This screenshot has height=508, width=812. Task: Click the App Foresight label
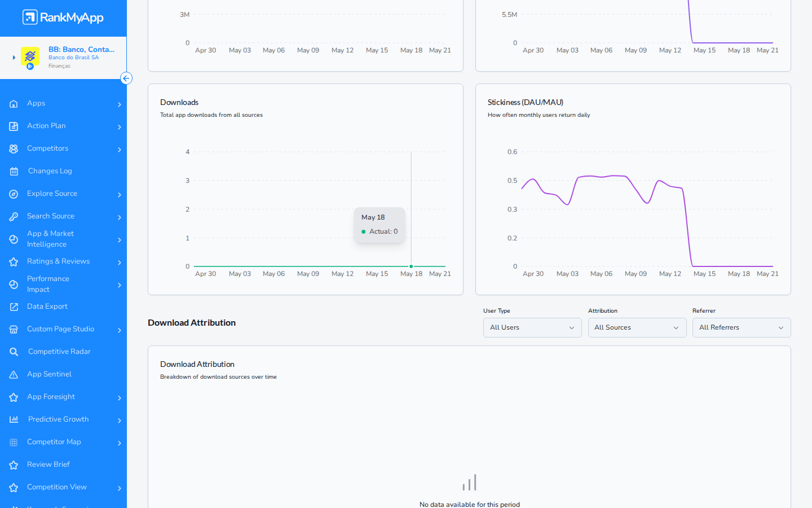pyautogui.click(x=51, y=397)
